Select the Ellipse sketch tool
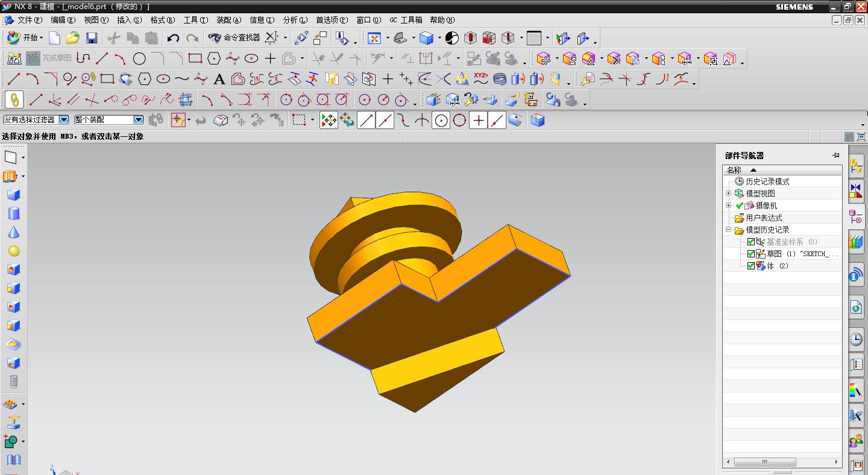868x475 pixels. tap(251, 58)
